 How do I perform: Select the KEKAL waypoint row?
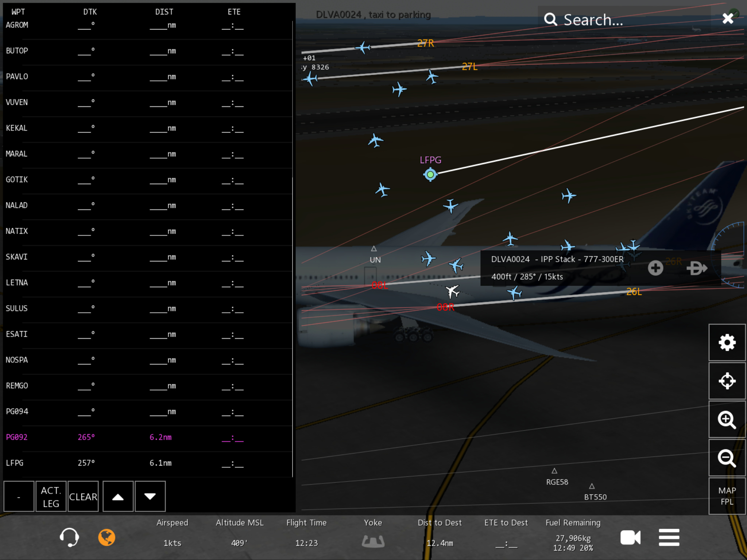[x=146, y=128]
